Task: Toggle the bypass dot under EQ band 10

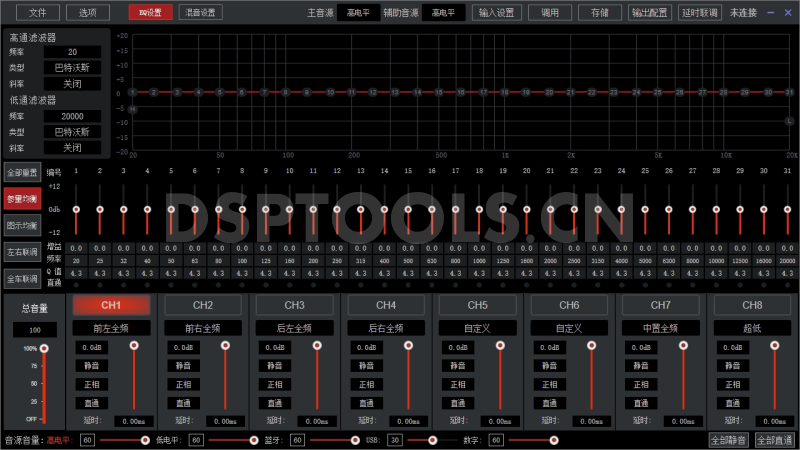Action: click(x=289, y=285)
